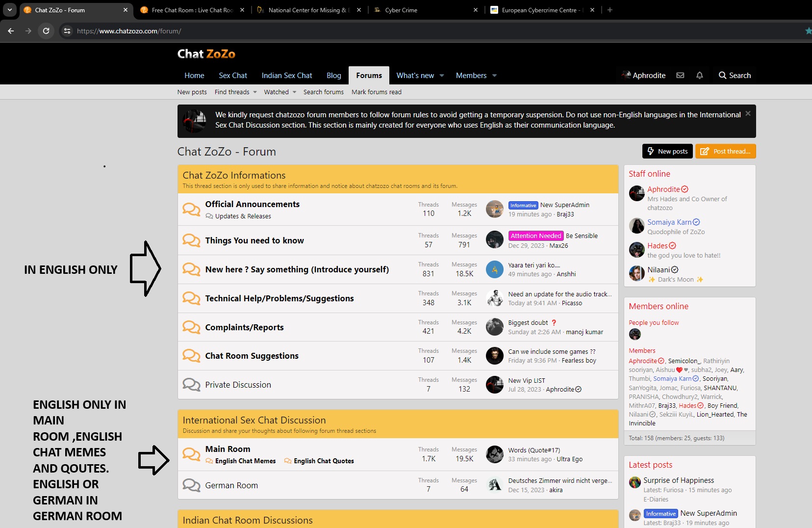The height and width of the screenshot is (528, 812).
Task: Expand the What's new dropdown arrow
Action: pyautogui.click(x=442, y=76)
